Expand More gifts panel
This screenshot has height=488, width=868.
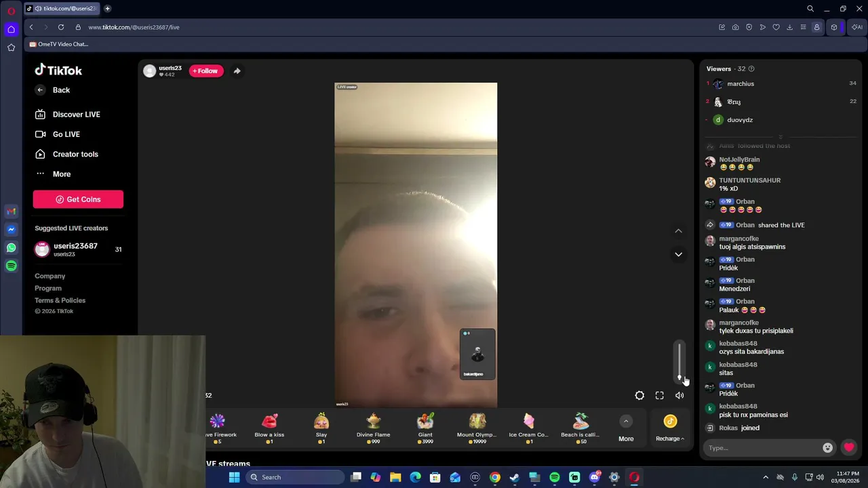click(x=626, y=429)
